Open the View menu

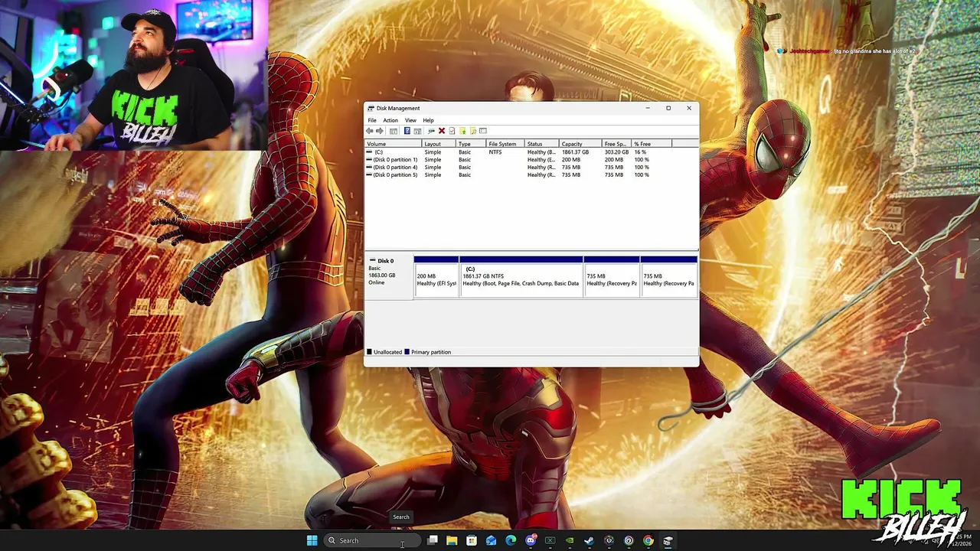pyautogui.click(x=410, y=120)
